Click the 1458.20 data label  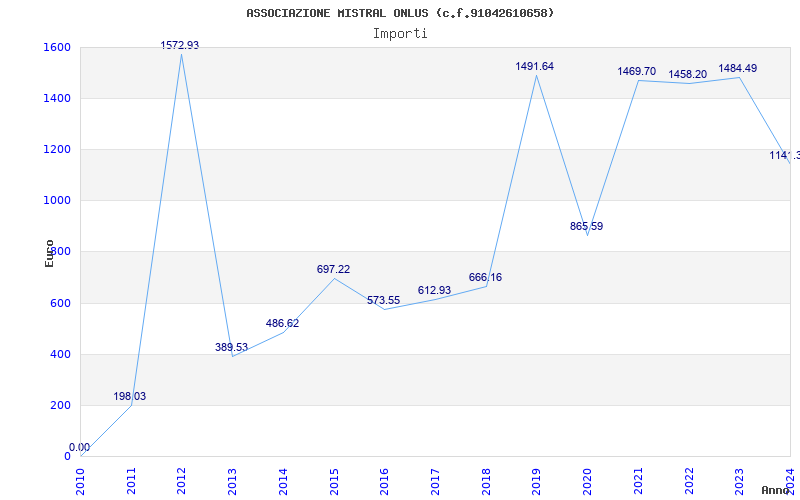pos(688,74)
